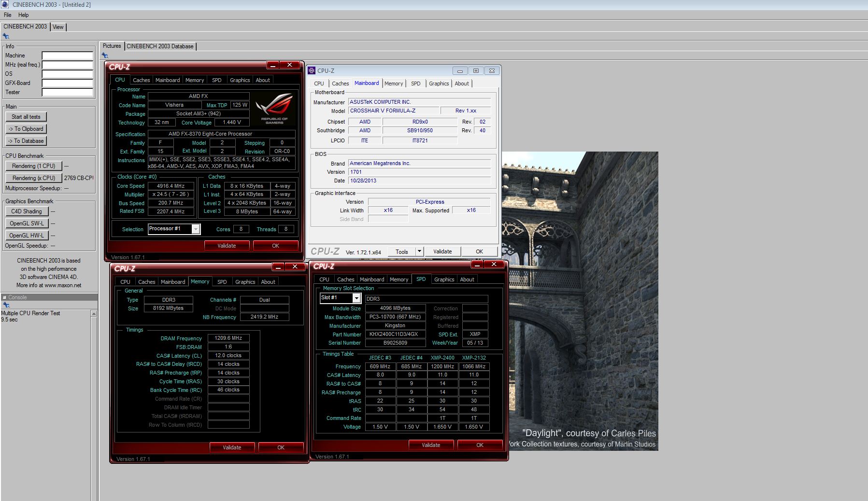Click the Daylight render preview image
Viewport: 868px width, 501px height.
click(x=580, y=301)
